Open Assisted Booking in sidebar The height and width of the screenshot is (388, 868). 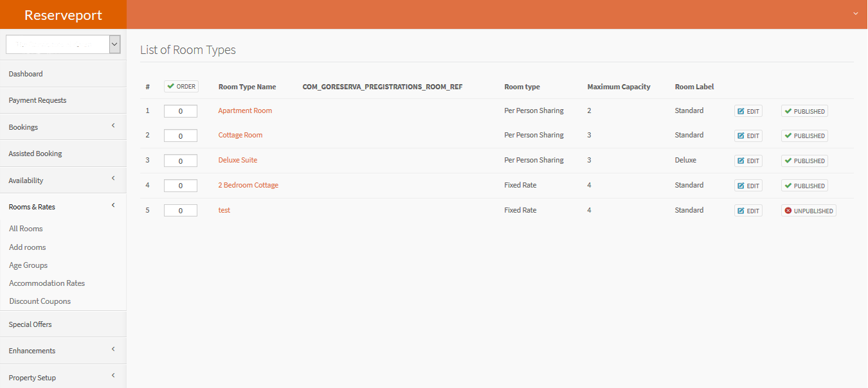tap(63, 154)
